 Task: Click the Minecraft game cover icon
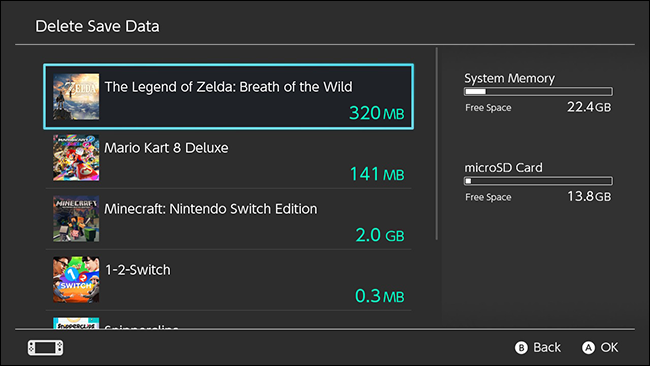(76, 218)
